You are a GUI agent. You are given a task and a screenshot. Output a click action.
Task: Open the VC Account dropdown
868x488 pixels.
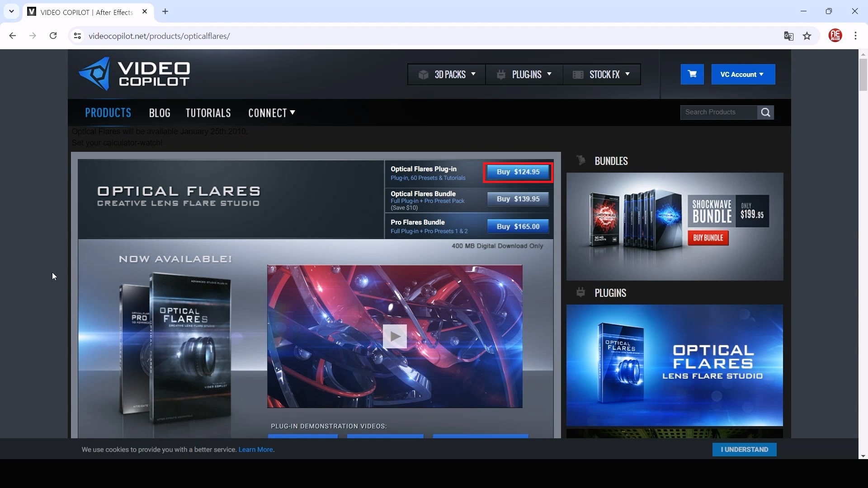coord(743,75)
